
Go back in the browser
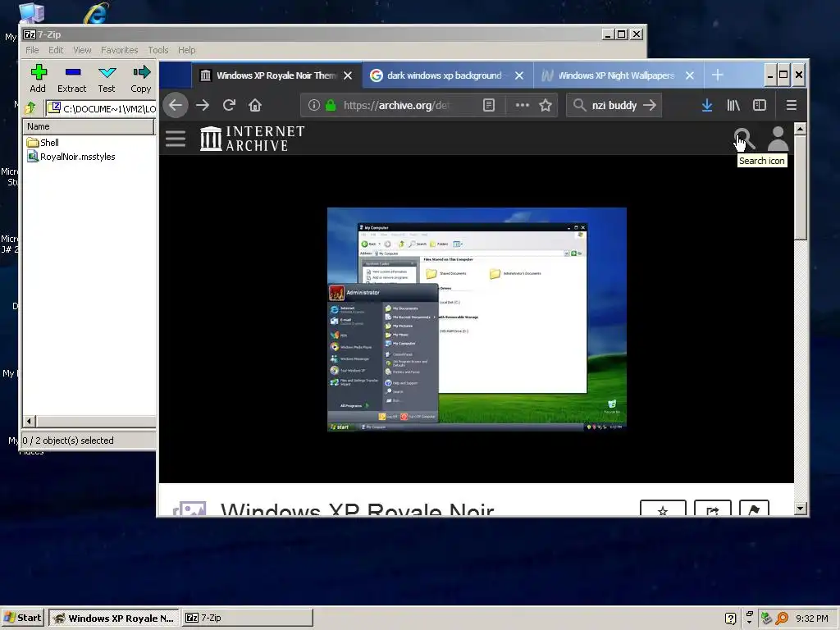[x=176, y=105]
